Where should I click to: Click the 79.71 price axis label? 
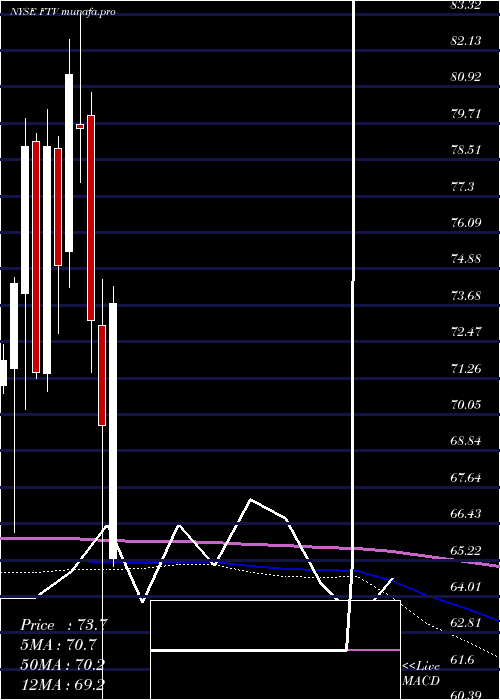(466, 113)
